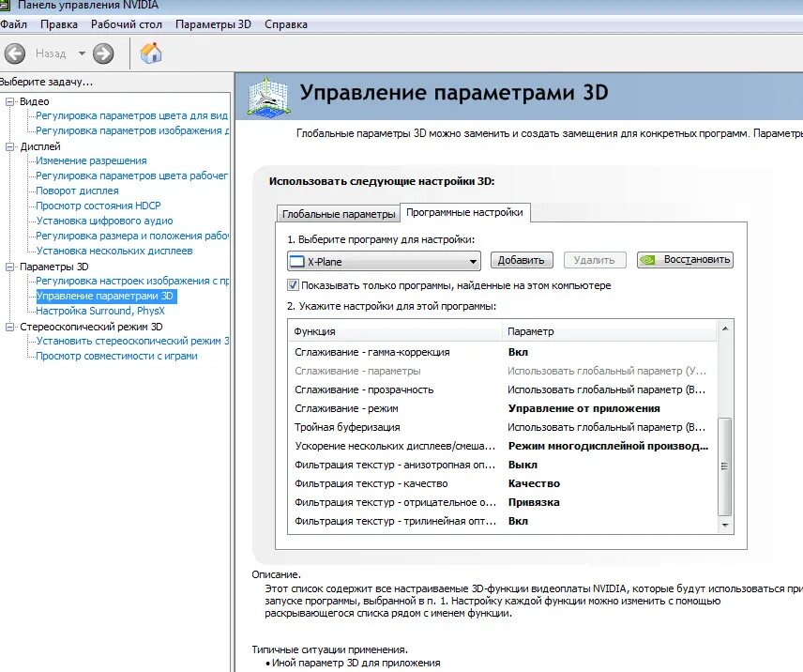Select Сглаживание - режим row
803x672 pixels.
pyautogui.click(x=503, y=408)
